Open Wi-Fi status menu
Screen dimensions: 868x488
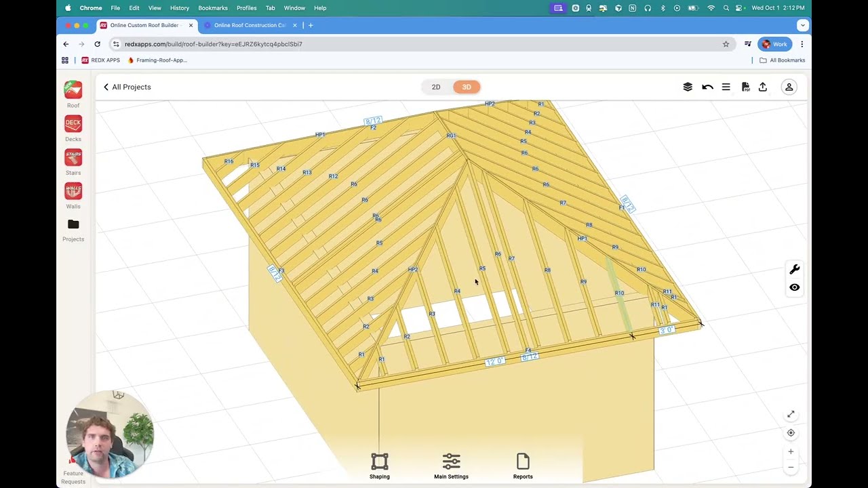[711, 8]
